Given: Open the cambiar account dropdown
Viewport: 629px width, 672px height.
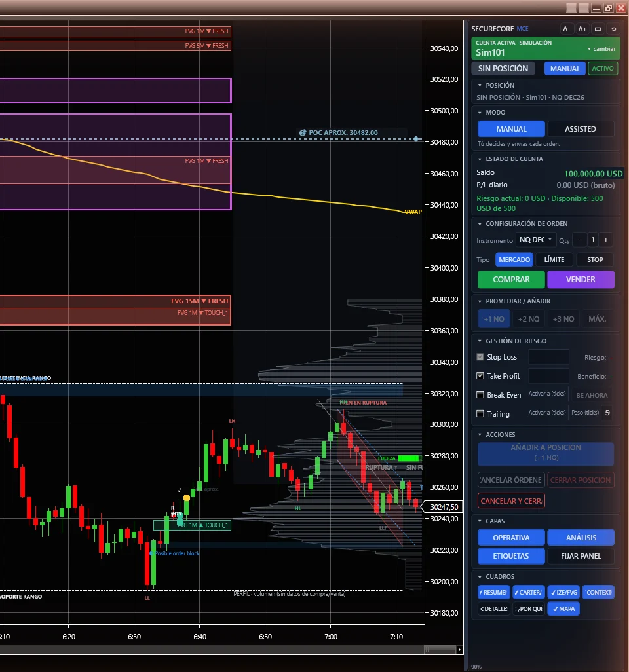Looking at the screenshot, I should [x=601, y=49].
